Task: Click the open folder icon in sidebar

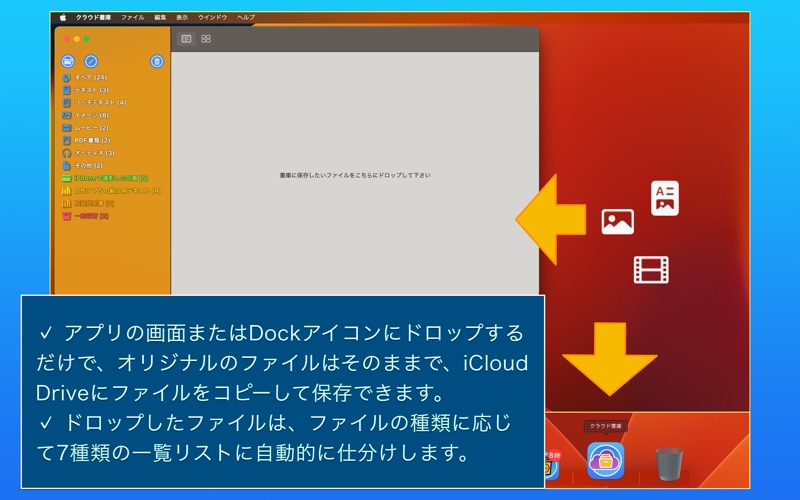Action: 68,61
